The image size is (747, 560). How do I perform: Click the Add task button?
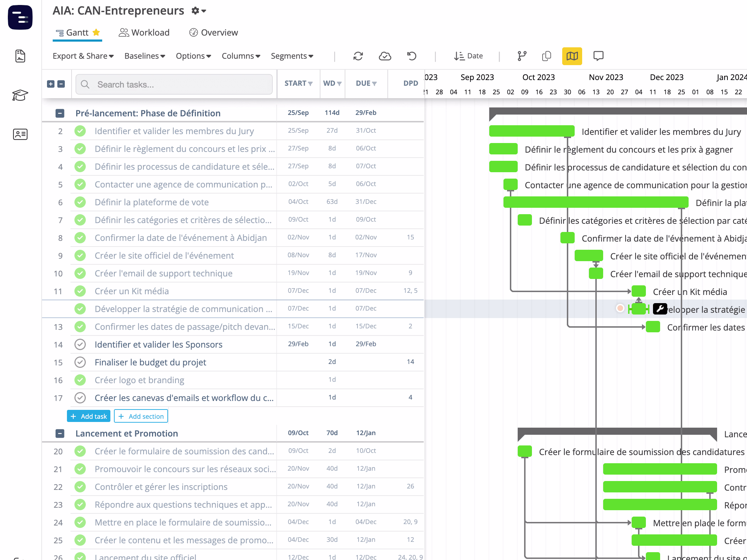coord(89,416)
